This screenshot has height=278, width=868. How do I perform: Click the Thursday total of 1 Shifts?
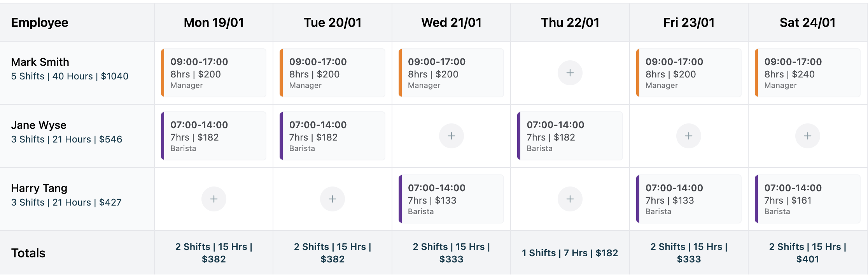tap(569, 252)
